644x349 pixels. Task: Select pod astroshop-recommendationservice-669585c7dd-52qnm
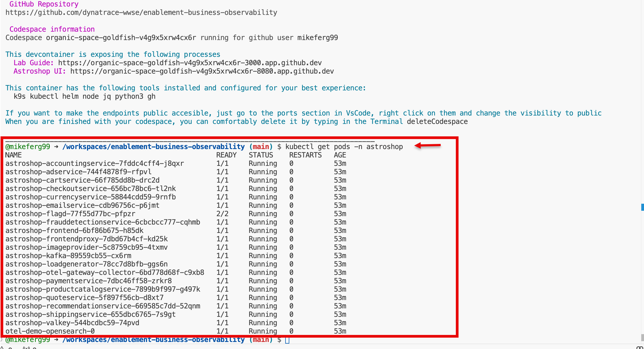(103, 306)
